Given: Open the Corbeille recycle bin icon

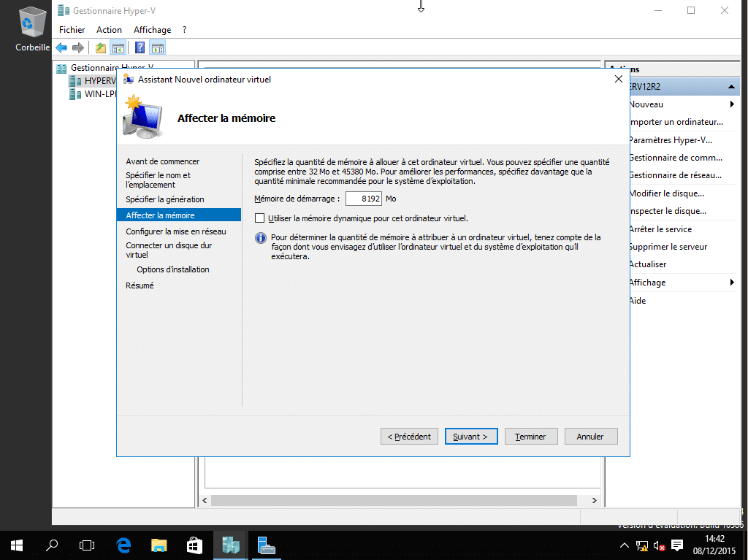Looking at the screenshot, I should (x=32, y=28).
